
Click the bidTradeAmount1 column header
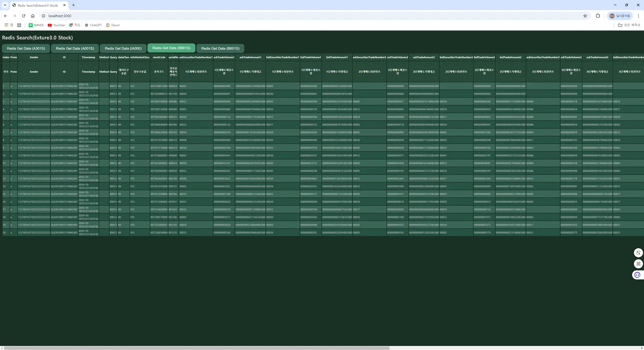(x=337, y=57)
